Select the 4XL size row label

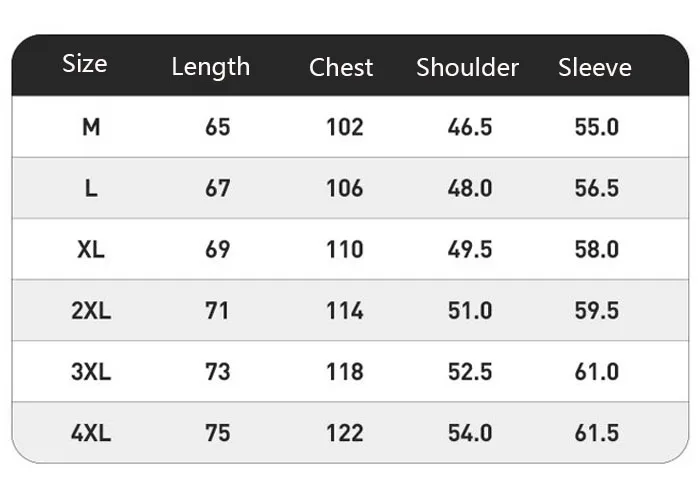click(x=91, y=433)
